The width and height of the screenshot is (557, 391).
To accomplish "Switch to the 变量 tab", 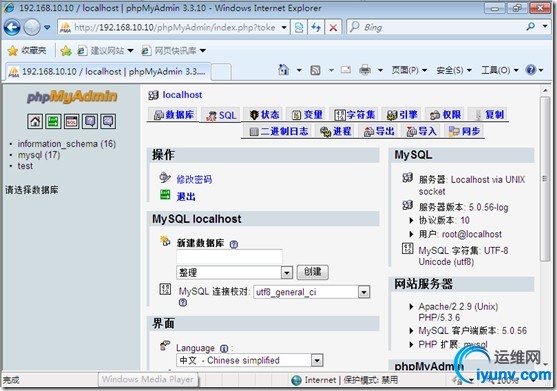I will pyautogui.click(x=307, y=115).
